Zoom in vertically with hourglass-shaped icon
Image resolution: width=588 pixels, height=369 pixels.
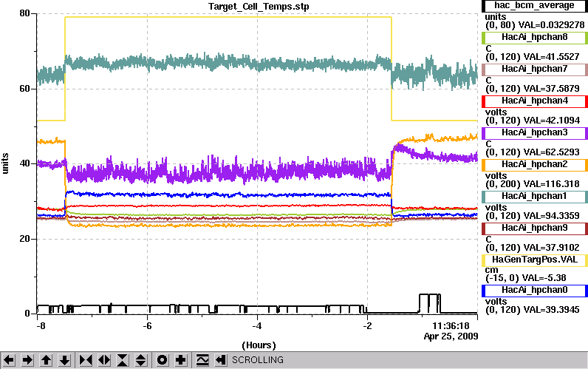123,360
